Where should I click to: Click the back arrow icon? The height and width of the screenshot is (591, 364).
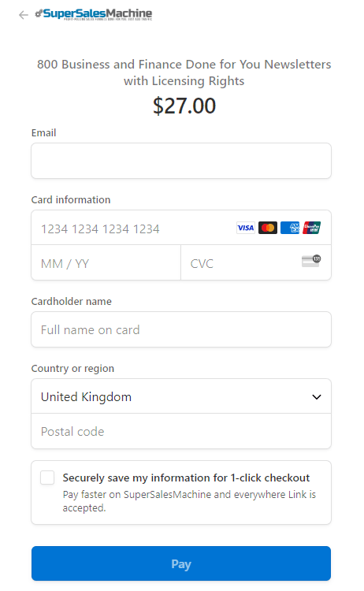click(24, 15)
